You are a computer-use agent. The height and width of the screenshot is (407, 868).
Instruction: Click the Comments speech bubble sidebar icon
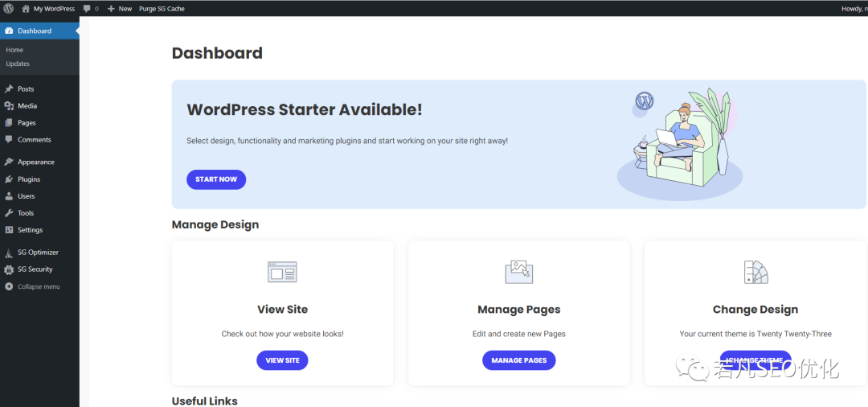coord(9,139)
